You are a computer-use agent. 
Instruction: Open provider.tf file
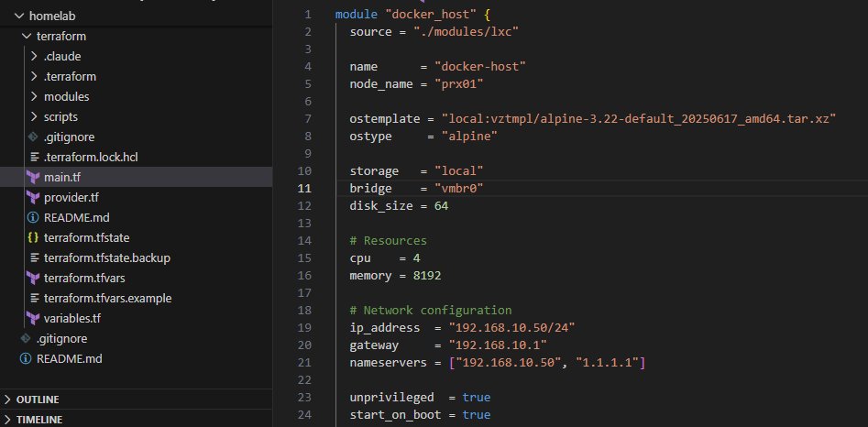pyautogui.click(x=71, y=197)
